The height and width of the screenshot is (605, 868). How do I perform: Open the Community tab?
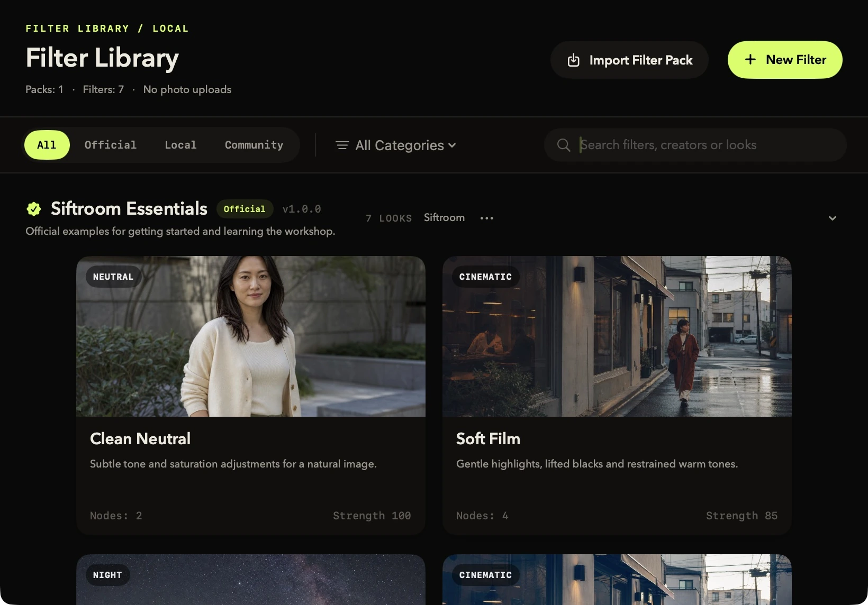(x=254, y=145)
